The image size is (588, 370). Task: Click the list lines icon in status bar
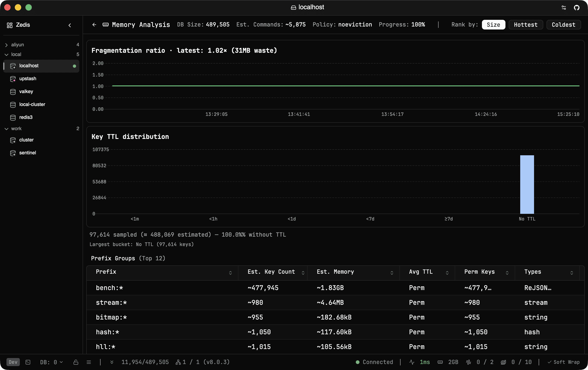89,362
